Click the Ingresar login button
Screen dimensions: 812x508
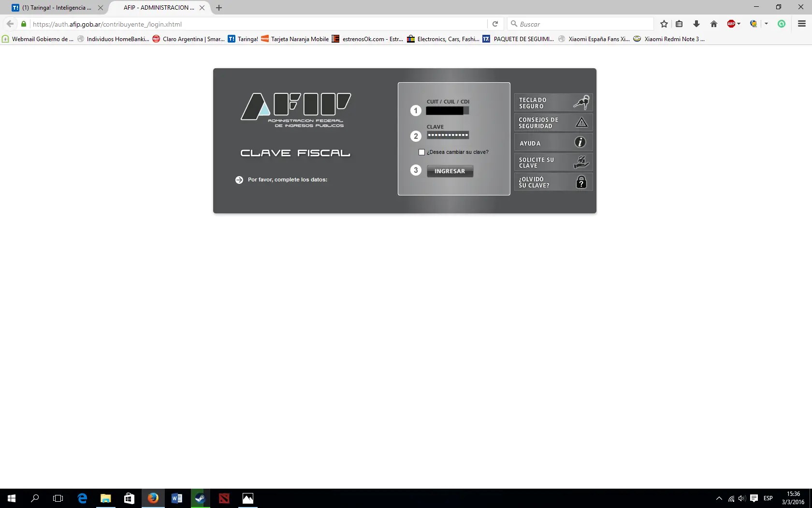coord(450,171)
